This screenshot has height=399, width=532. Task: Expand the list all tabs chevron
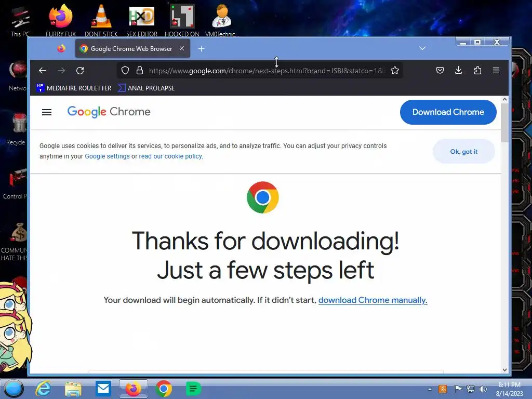pyautogui.click(x=422, y=48)
